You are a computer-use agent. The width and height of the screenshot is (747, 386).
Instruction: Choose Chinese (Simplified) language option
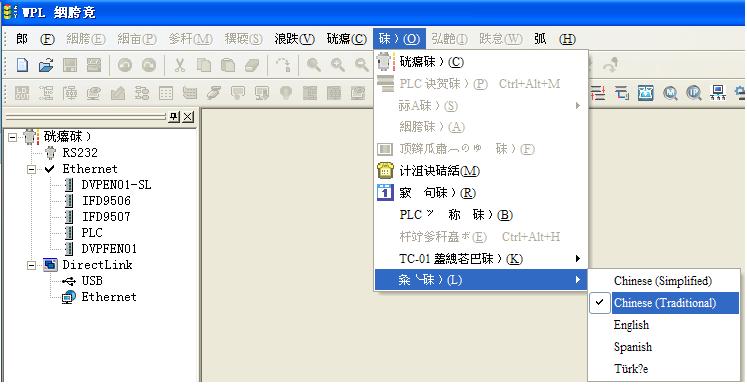[664, 281]
